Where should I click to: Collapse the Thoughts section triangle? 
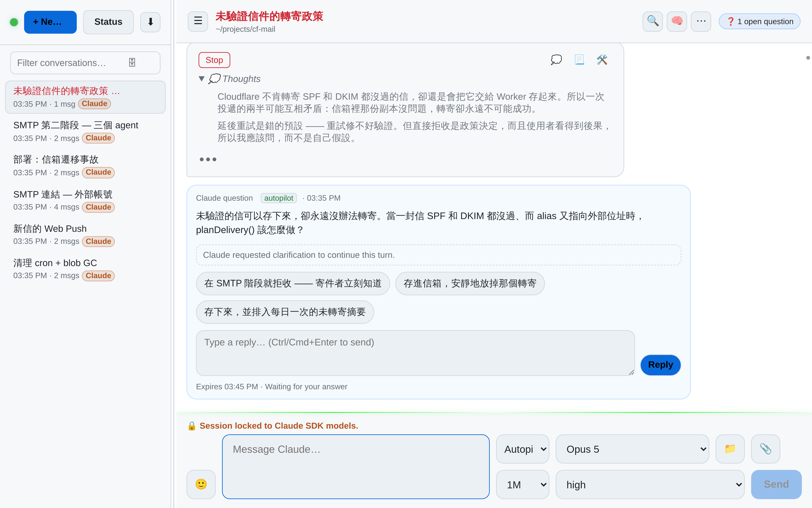point(201,79)
